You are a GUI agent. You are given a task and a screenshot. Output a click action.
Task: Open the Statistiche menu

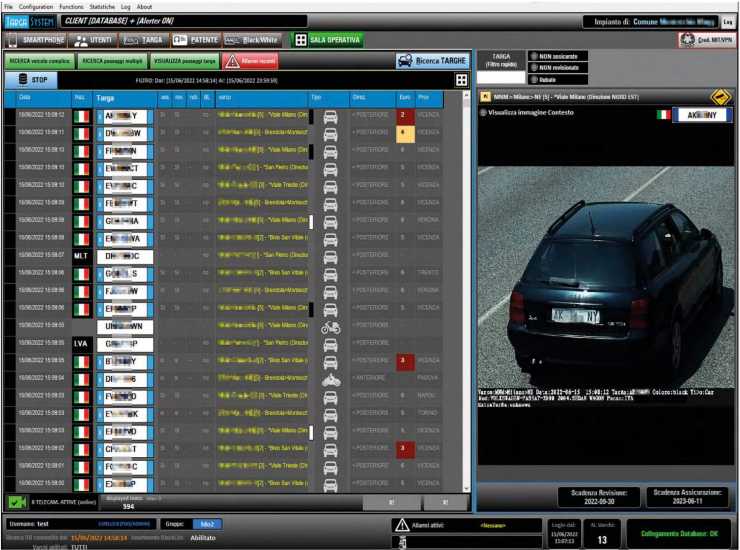[101, 6]
